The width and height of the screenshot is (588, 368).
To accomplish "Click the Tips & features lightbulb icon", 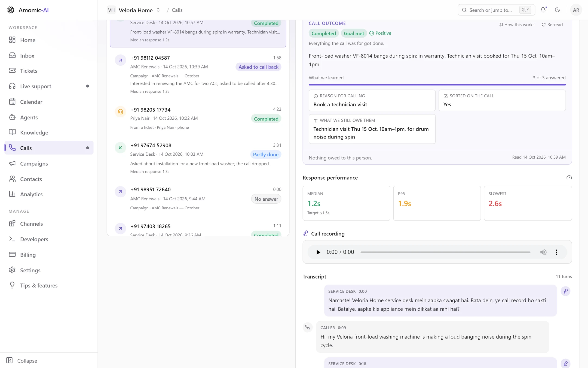I will tap(12, 285).
